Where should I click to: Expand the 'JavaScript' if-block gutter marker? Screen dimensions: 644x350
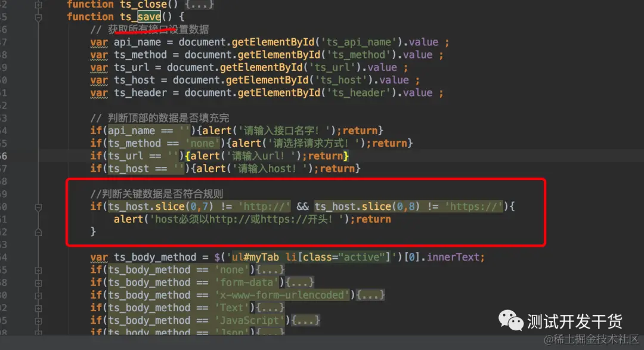pos(38,321)
